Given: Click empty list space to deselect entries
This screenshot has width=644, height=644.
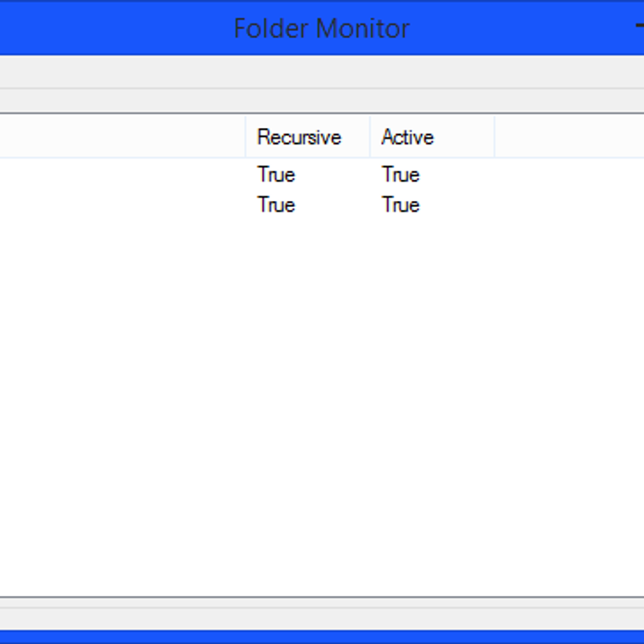Looking at the screenshot, I should click(322, 376).
